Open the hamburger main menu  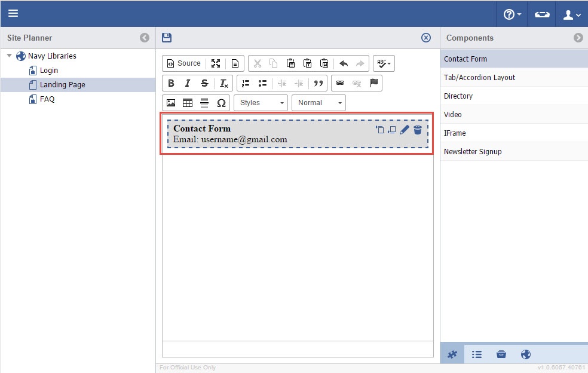pyautogui.click(x=13, y=13)
